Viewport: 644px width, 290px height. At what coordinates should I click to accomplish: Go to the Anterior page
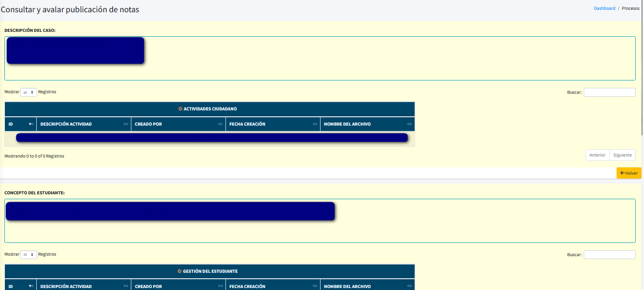click(x=597, y=155)
